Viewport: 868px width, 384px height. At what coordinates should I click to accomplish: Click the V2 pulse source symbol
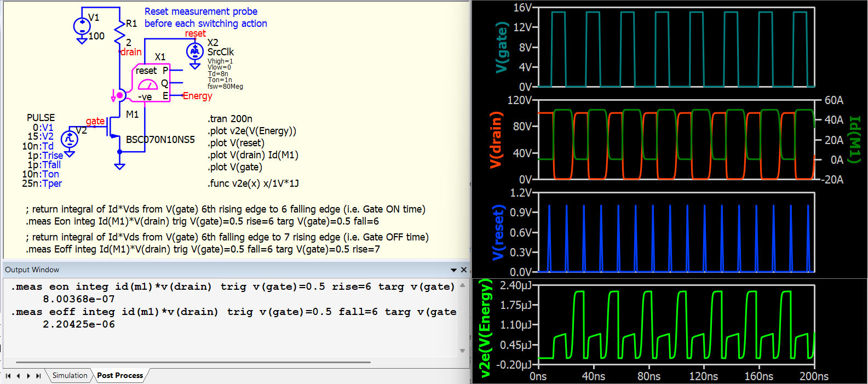69,139
